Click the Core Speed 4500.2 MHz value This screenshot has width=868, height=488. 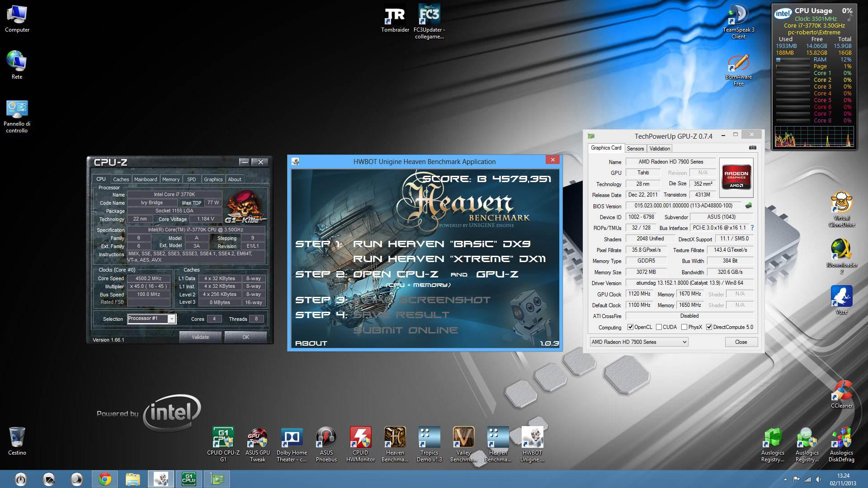pos(148,279)
